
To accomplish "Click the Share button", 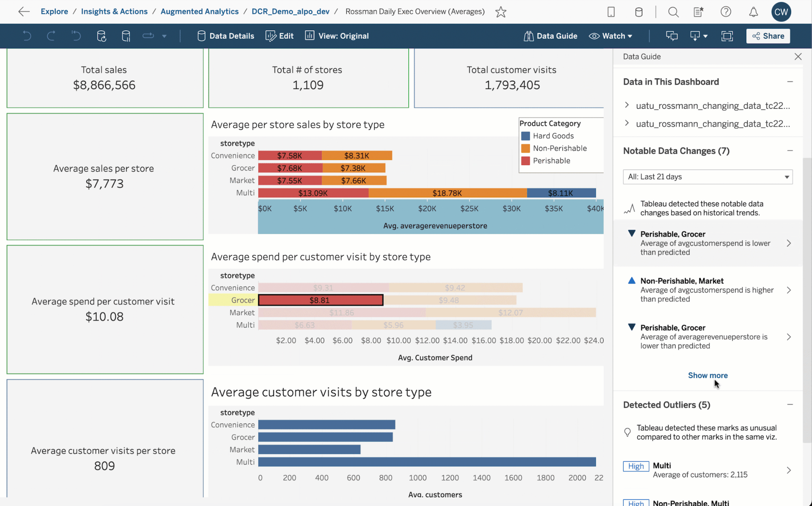I will click(768, 36).
